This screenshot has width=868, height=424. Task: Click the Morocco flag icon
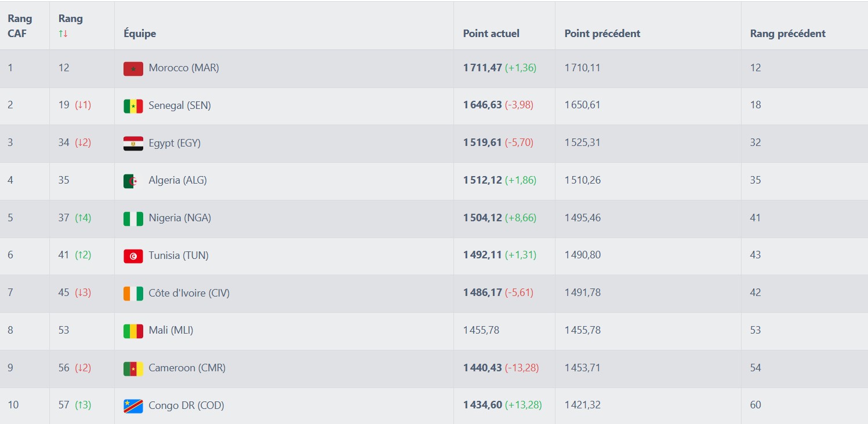point(133,68)
